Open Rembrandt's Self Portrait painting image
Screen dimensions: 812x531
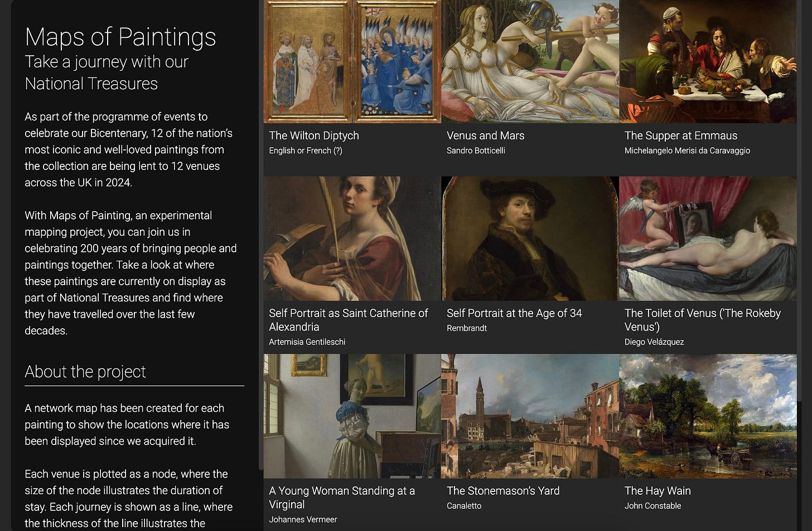pos(530,238)
